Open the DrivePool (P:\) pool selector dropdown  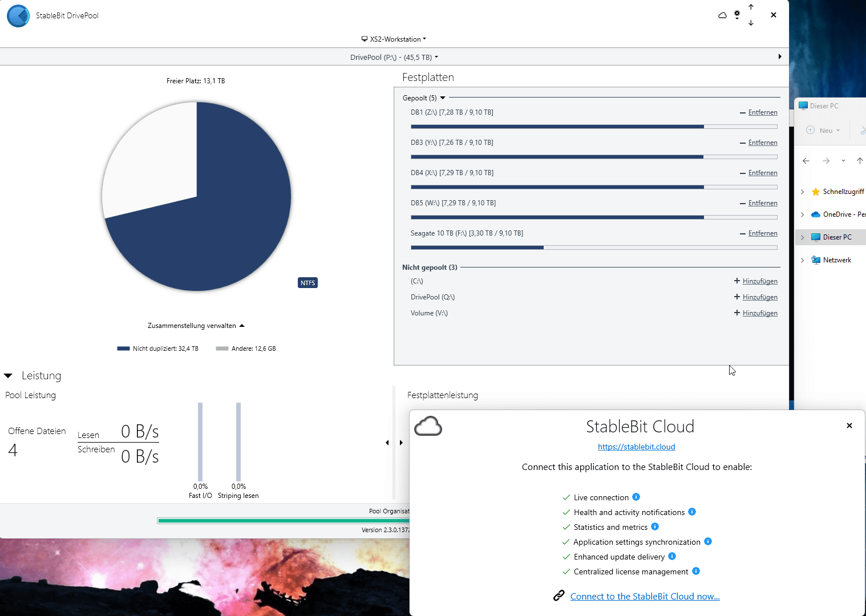click(x=394, y=57)
